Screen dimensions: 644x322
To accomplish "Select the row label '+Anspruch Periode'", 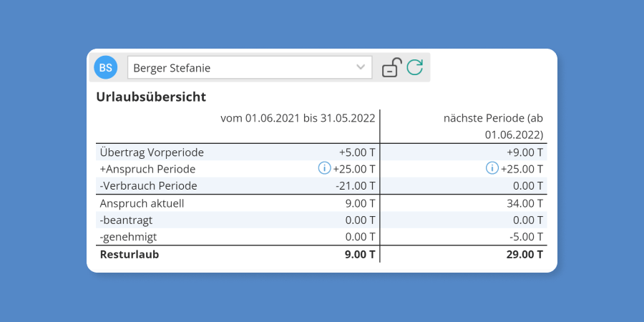I will (x=147, y=169).
